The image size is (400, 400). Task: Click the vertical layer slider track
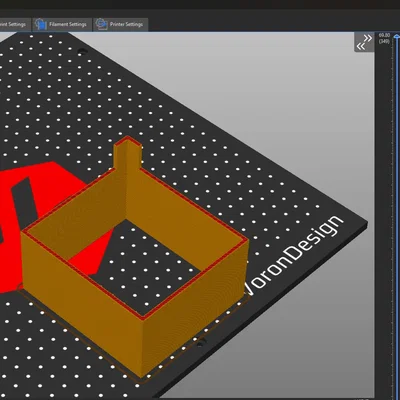point(397,217)
